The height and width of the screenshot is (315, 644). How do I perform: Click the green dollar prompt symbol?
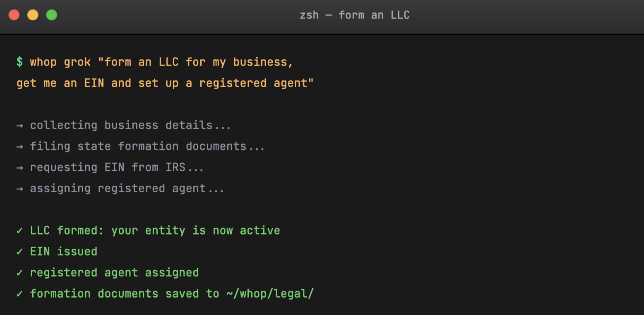pos(20,62)
